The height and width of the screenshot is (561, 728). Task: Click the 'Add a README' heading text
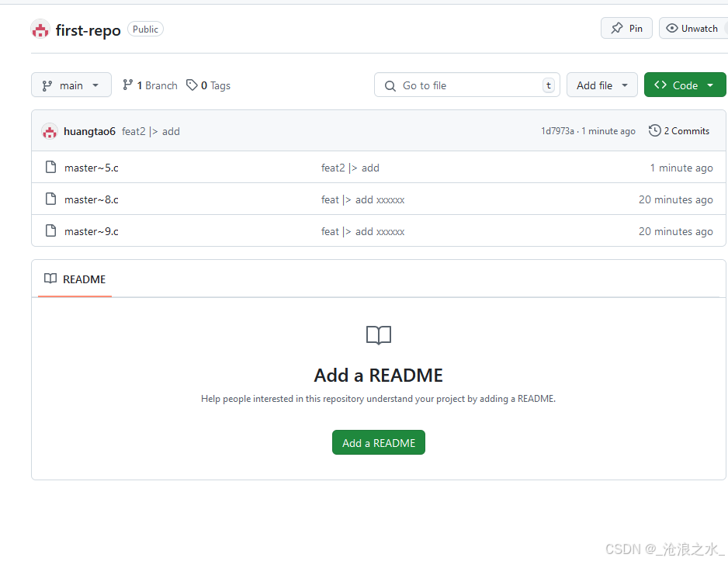coord(379,375)
